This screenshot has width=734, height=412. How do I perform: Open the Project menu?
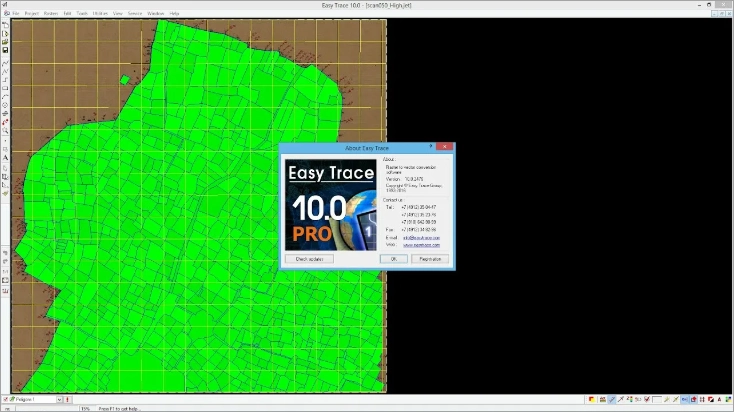[x=31, y=14]
